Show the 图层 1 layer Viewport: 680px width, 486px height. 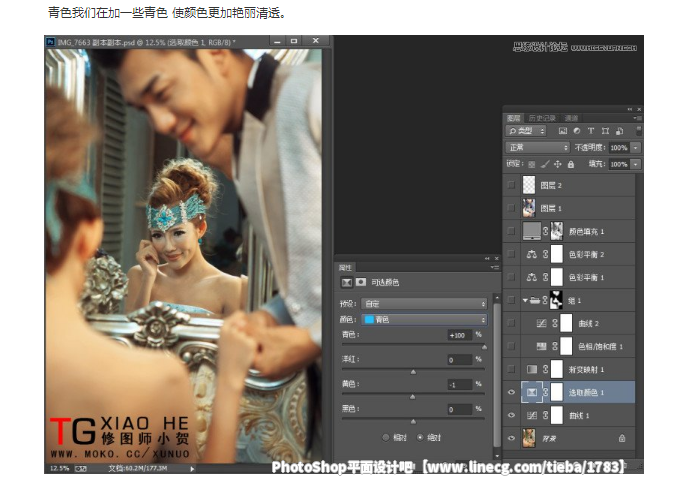coord(511,208)
